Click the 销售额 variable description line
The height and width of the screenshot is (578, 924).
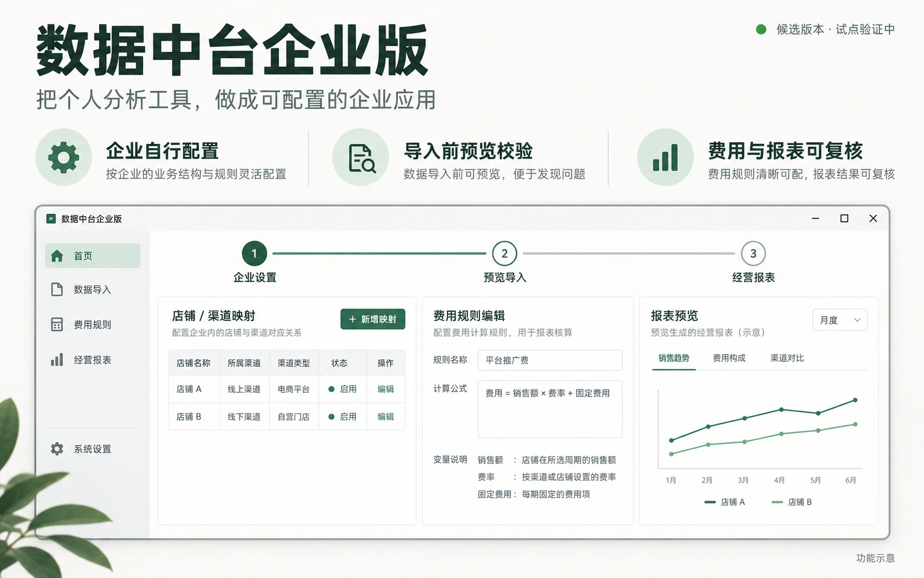(547, 460)
